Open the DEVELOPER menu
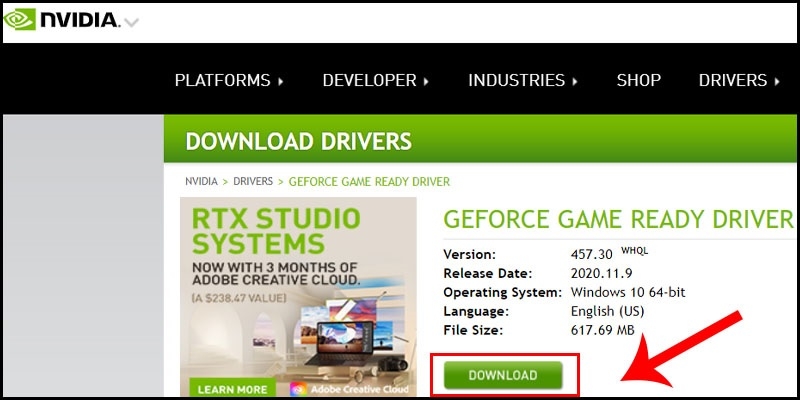Screen dimensions: 800x400 (x=369, y=80)
